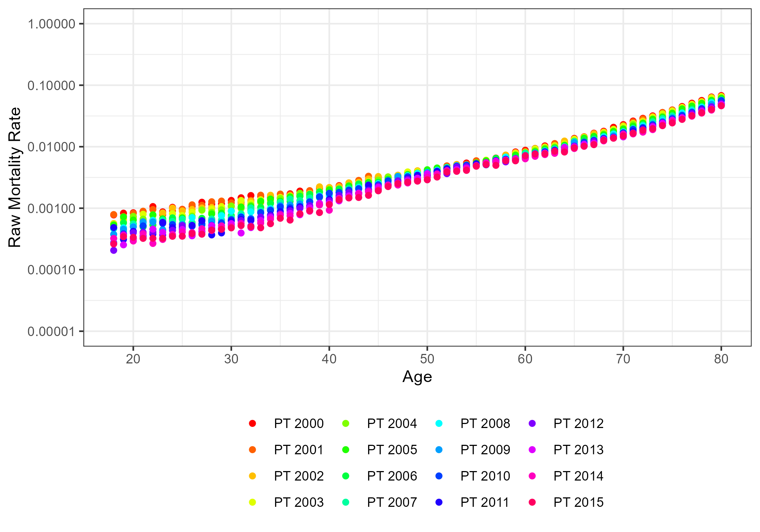Image resolution: width=760 pixels, height=532 pixels.
Task: Click the light blue PT 2009 legend dot
Action: click(x=439, y=450)
